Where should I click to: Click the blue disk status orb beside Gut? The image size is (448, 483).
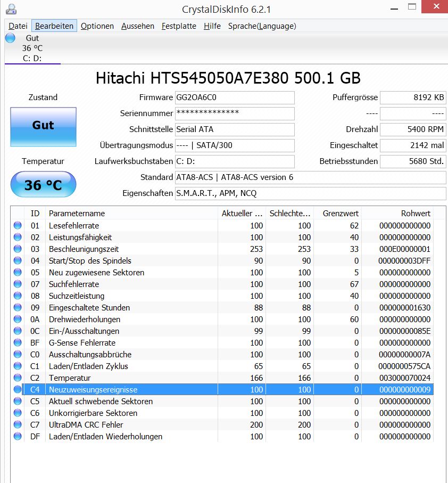10,38
